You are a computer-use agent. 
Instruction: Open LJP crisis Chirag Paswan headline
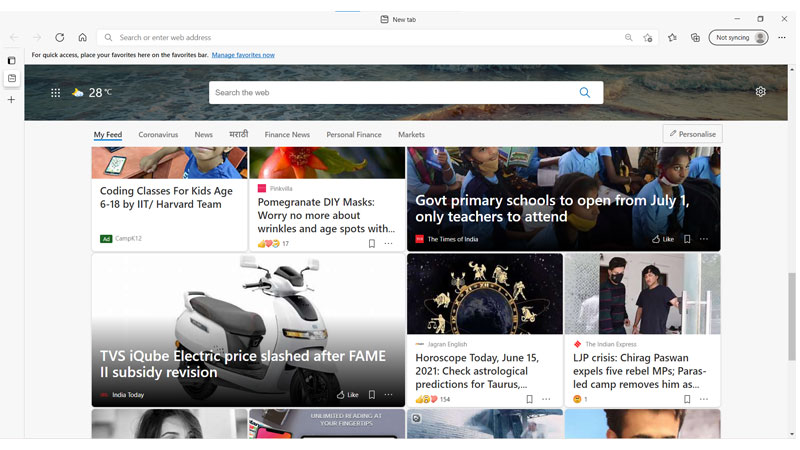[x=639, y=371]
